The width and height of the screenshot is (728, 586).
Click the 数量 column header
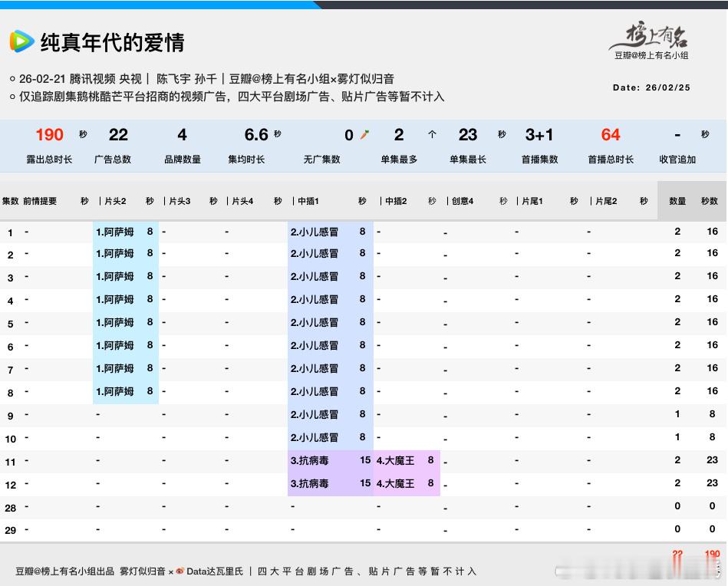pyautogui.click(x=677, y=201)
